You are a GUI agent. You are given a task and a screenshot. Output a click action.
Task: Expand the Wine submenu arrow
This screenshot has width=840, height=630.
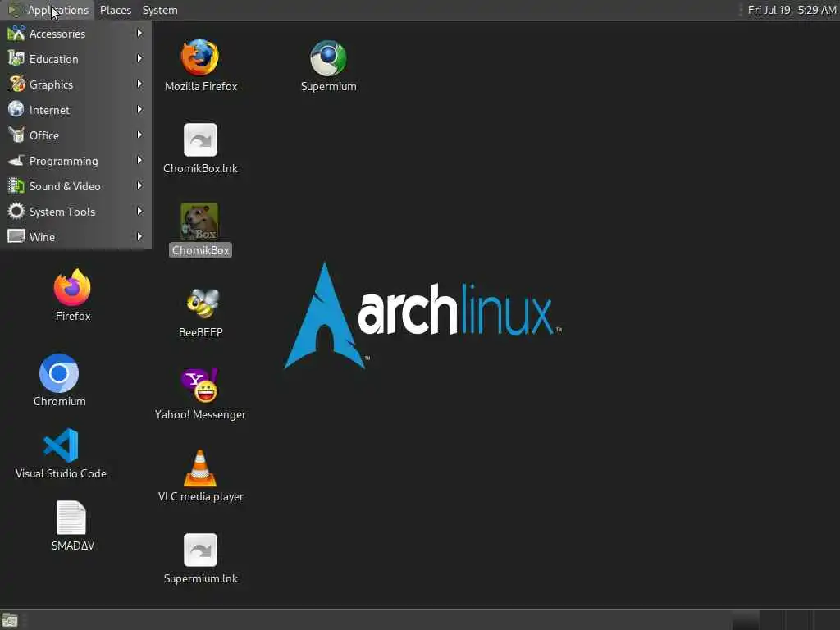pyautogui.click(x=139, y=236)
